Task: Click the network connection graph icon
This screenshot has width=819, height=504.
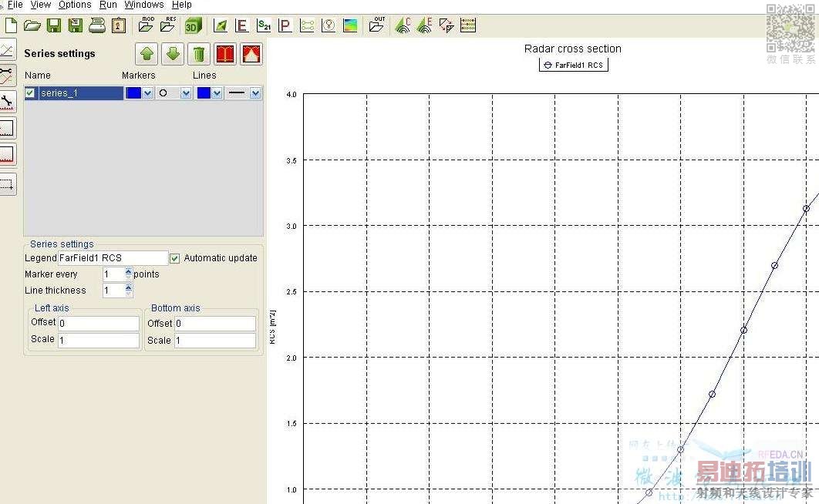Action: 307,25
